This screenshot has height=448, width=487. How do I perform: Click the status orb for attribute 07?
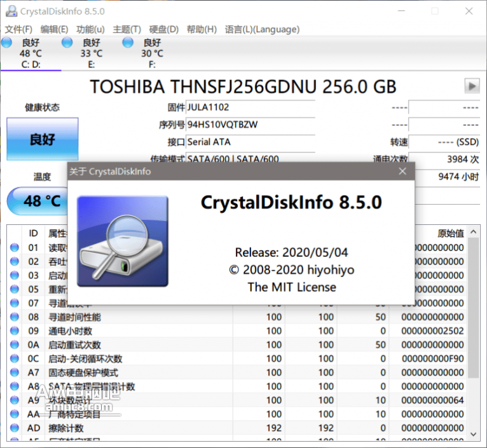tap(15, 302)
